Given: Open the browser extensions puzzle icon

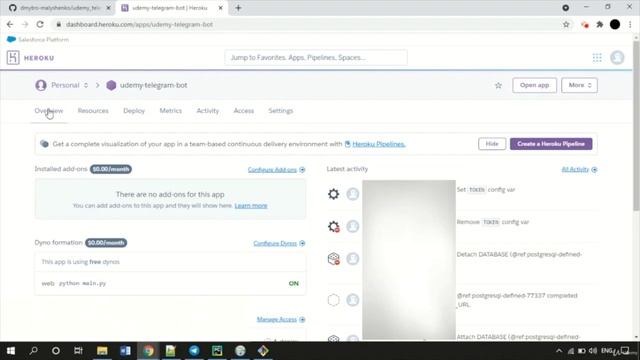Looking at the screenshot, I should pyautogui.click(x=600, y=24).
